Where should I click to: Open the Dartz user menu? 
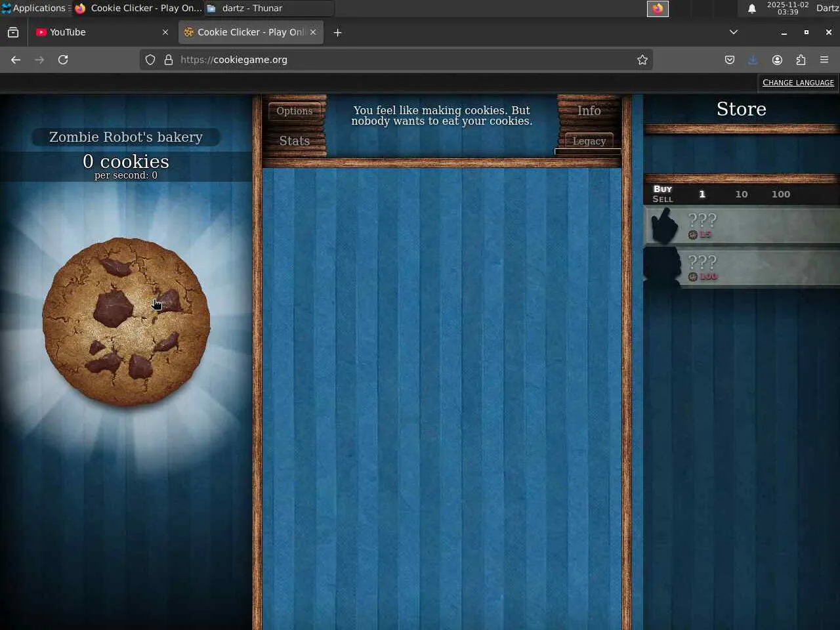click(828, 8)
